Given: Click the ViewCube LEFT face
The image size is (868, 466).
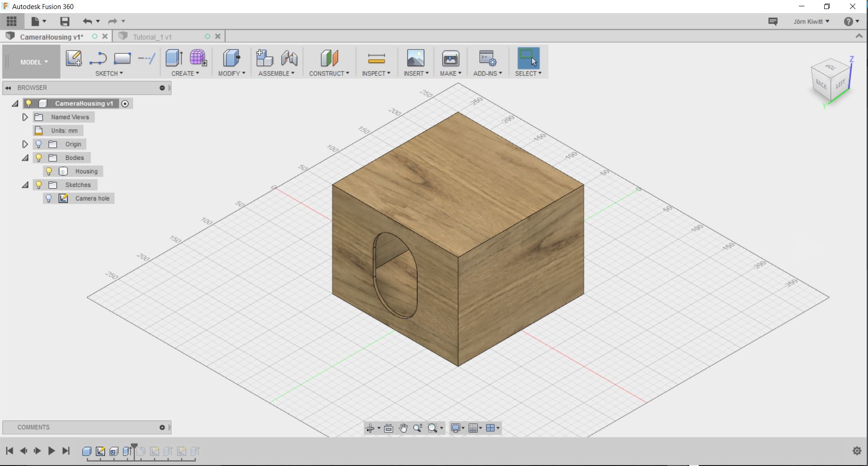Looking at the screenshot, I should click(840, 84).
